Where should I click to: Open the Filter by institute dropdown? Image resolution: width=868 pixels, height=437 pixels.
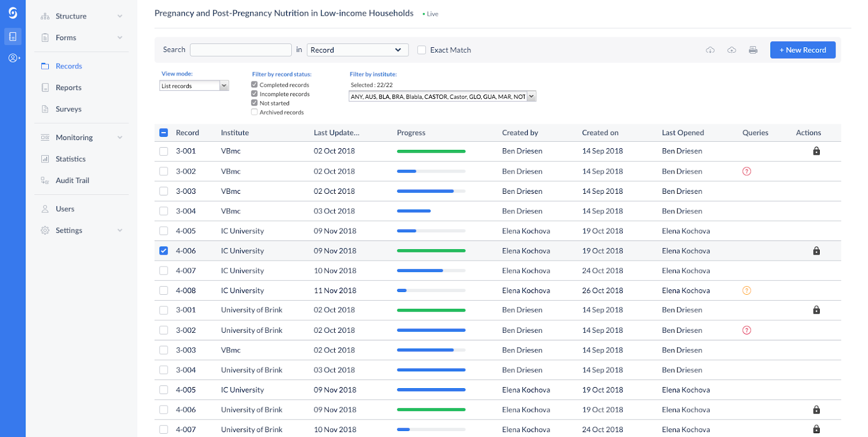coord(442,97)
